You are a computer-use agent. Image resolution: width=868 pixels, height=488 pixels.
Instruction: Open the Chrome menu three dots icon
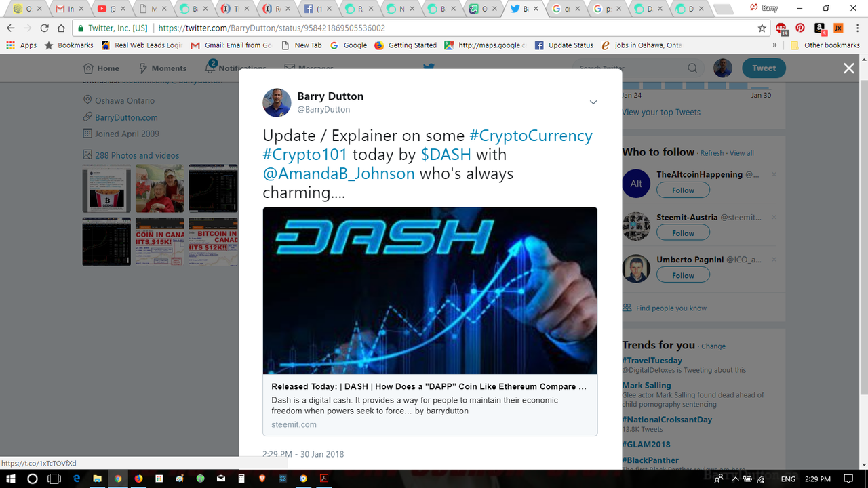pyautogui.click(x=857, y=28)
